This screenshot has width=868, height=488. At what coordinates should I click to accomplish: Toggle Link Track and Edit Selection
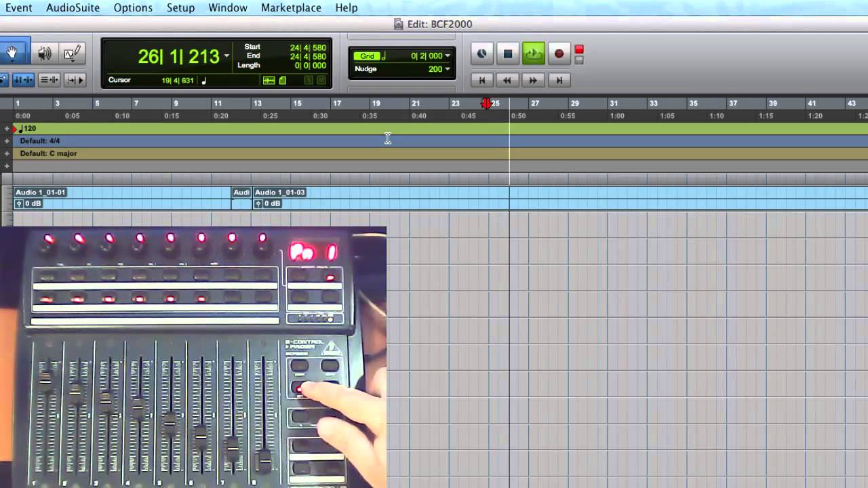[x=49, y=80]
